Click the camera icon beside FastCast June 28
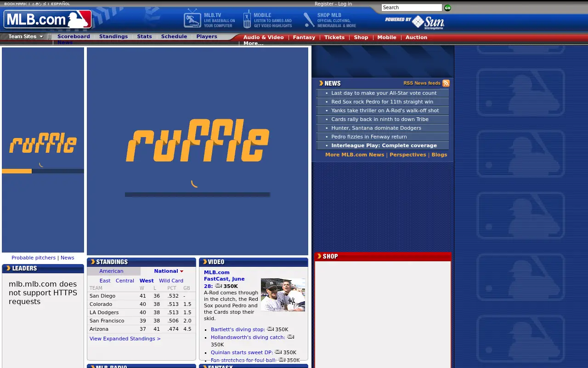The height and width of the screenshot is (368, 588). pyautogui.click(x=218, y=286)
